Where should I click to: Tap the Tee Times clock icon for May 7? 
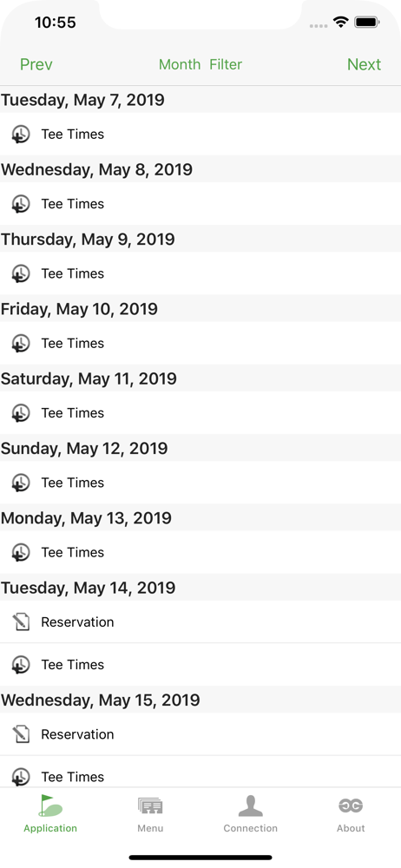(21, 134)
